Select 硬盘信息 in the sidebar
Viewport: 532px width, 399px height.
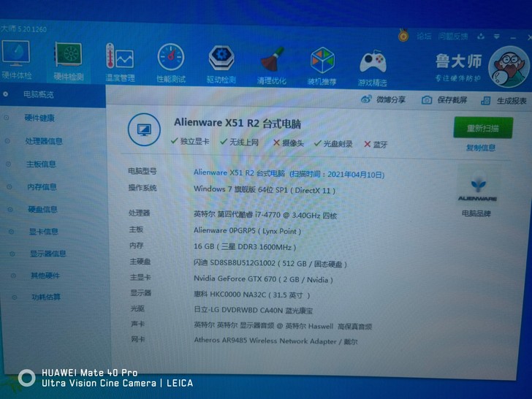pos(42,209)
